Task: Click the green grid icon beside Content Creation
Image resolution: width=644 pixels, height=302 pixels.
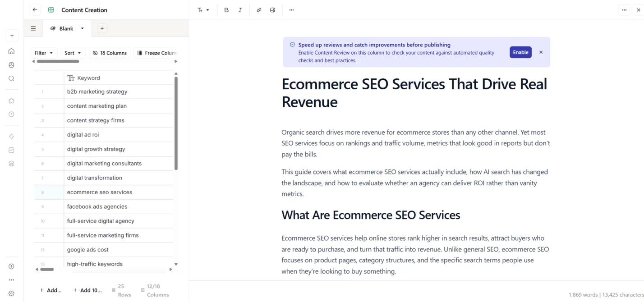Action: click(x=51, y=10)
